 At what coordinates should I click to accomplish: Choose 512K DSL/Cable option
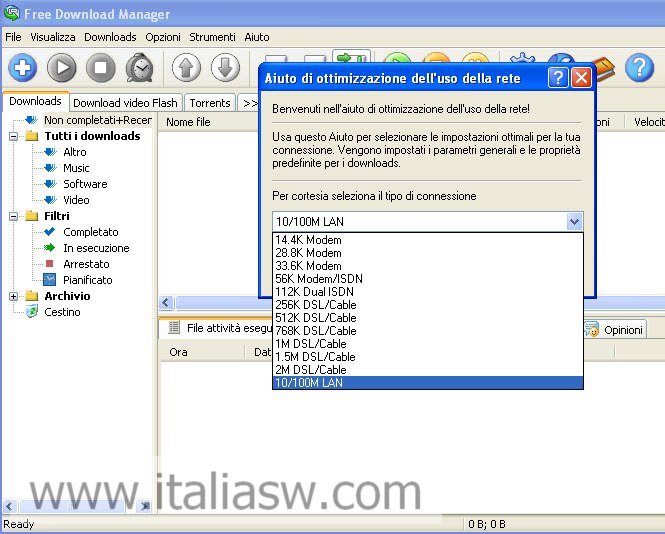pyautogui.click(x=428, y=318)
